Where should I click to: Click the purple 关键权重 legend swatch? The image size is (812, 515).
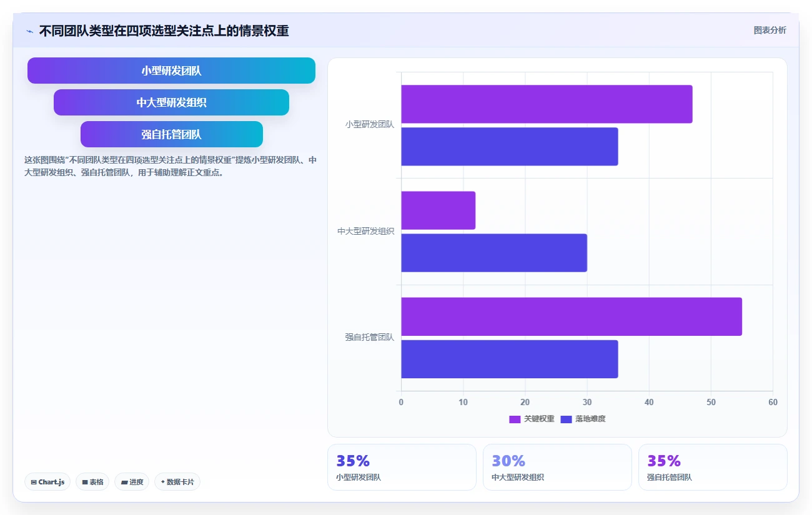pos(515,419)
